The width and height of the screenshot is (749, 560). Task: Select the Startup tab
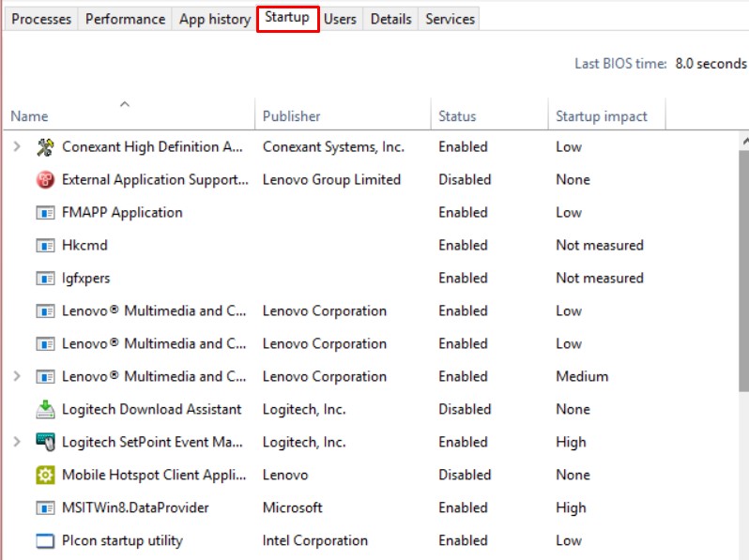[x=287, y=18]
